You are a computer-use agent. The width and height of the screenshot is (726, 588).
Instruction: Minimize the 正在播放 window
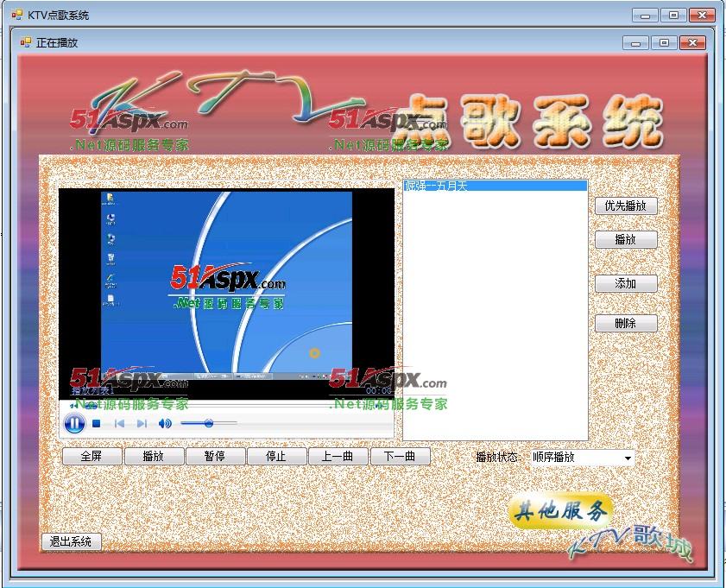[635, 42]
